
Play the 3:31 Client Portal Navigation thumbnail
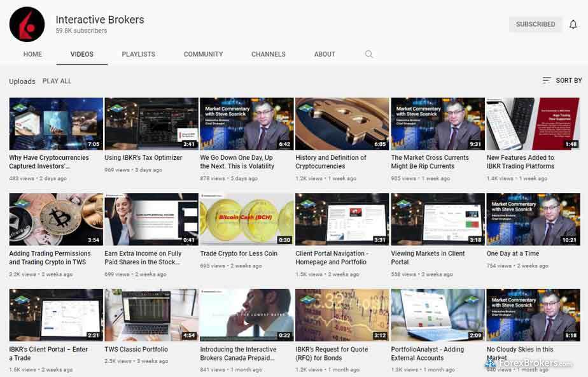[x=342, y=220]
